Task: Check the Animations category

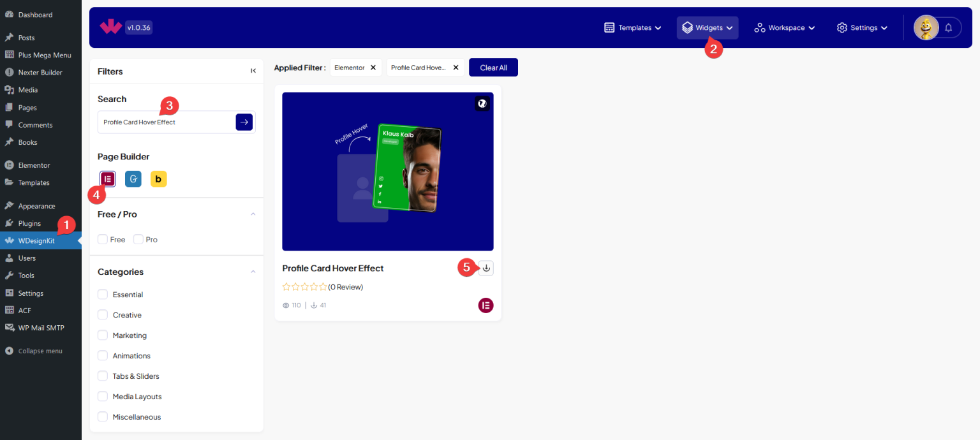Action: (x=102, y=355)
